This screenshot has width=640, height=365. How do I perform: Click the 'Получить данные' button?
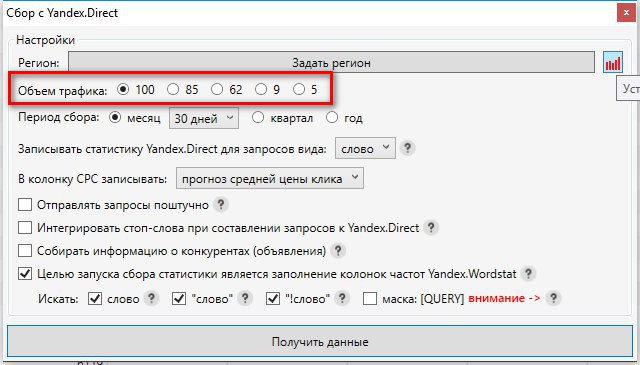pyautogui.click(x=320, y=341)
